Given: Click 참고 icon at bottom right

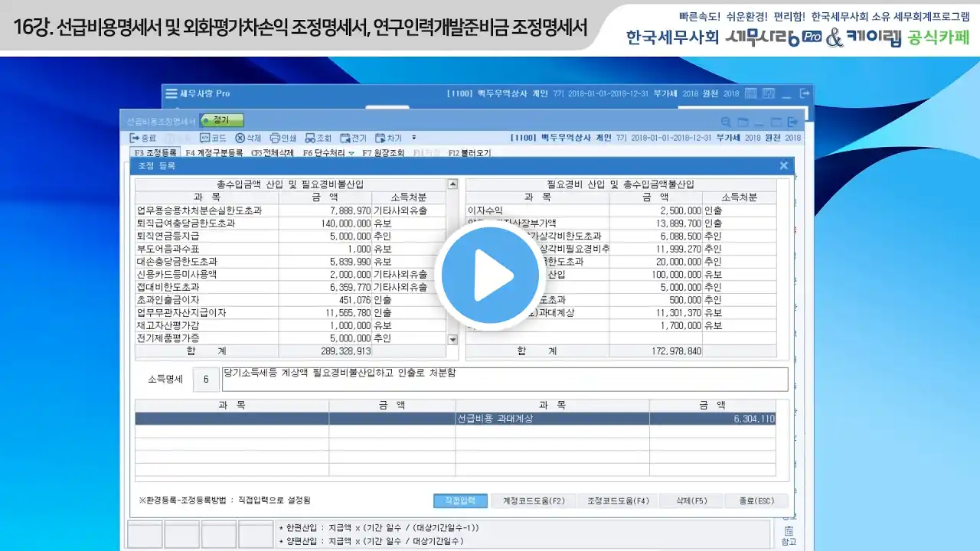Looking at the screenshot, I should (x=788, y=535).
